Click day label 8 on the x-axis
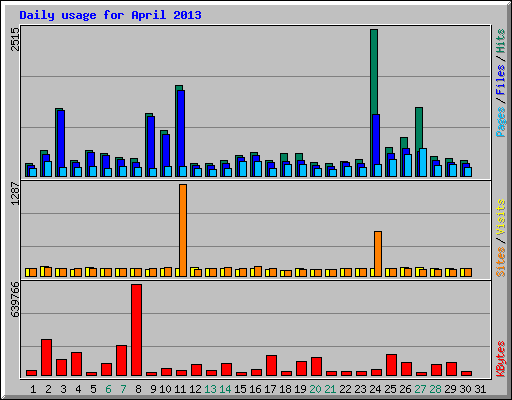512x400 pixels. click(138, 389)
